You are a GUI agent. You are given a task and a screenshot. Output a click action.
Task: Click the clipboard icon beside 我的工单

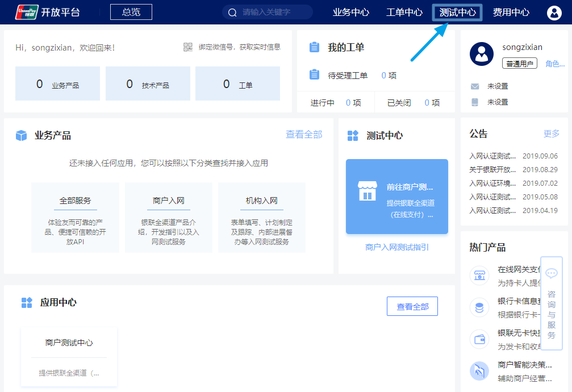tap(314, 48)
